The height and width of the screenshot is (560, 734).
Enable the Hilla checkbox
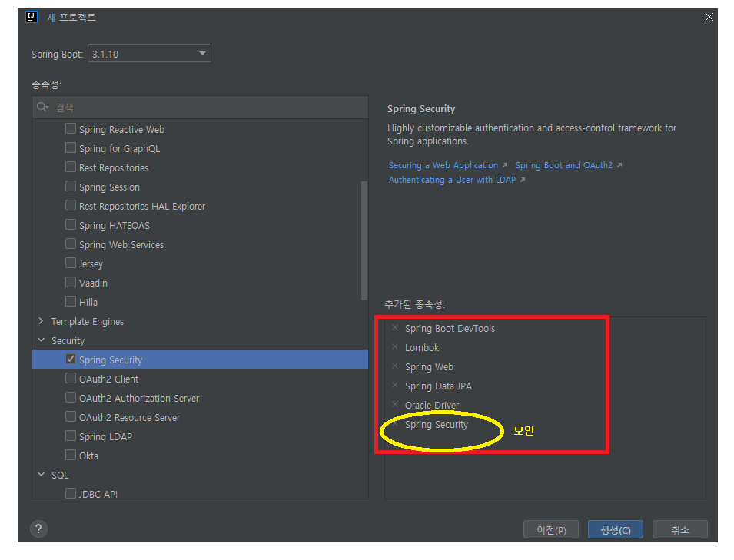click(x=71, y=301)
